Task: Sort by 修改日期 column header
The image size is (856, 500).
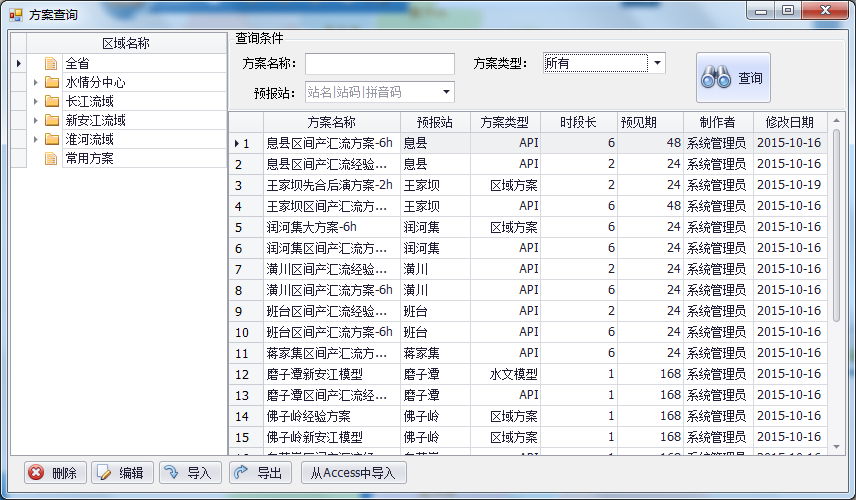Action: click(789, 122)
